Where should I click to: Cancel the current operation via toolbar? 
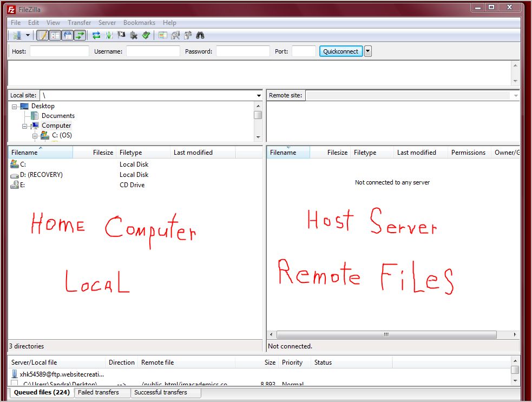click(121, 36)
